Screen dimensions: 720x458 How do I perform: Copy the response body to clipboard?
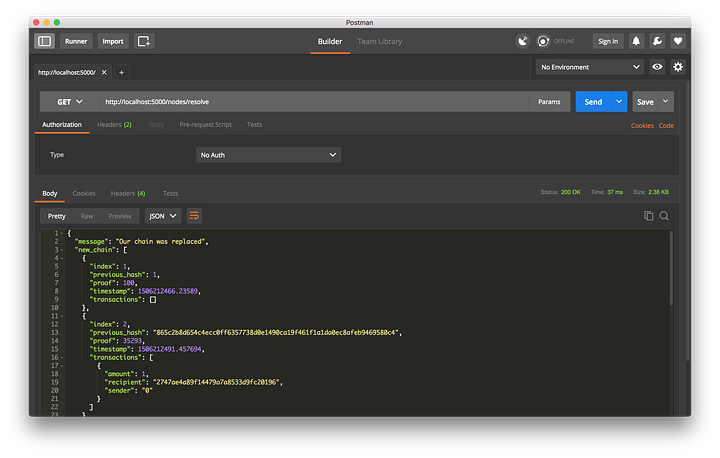coord(648,216)
